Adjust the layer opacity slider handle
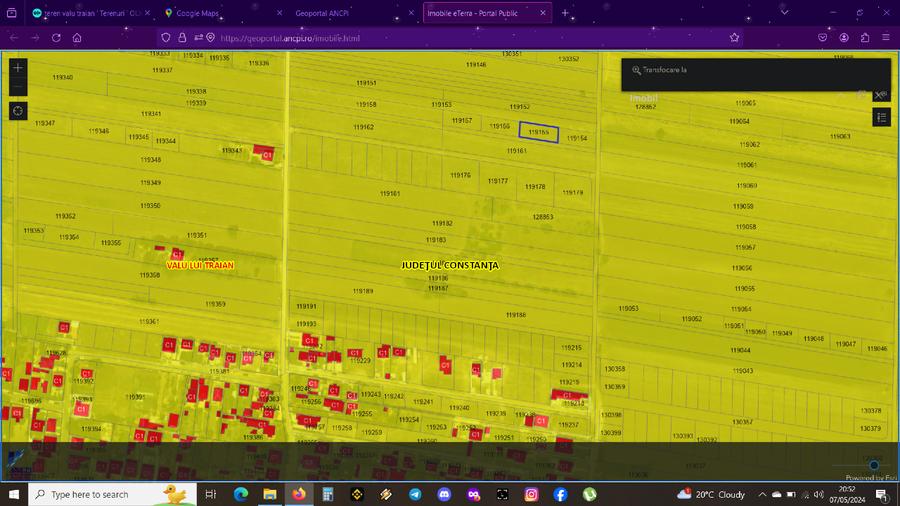The height and width of the screenshot is (506, 900). 874,465
